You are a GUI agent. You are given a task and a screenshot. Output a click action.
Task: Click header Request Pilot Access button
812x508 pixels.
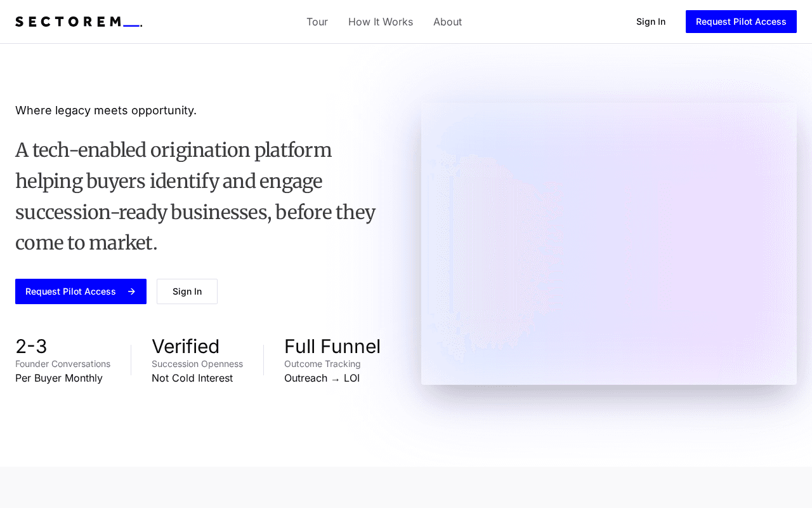click(x=741, y=22)
